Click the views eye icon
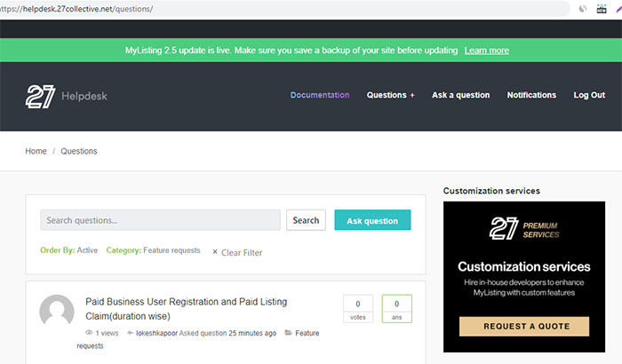The width and height of the screenshot is (622, 364). pyautogui.click(x=89, y=333)
